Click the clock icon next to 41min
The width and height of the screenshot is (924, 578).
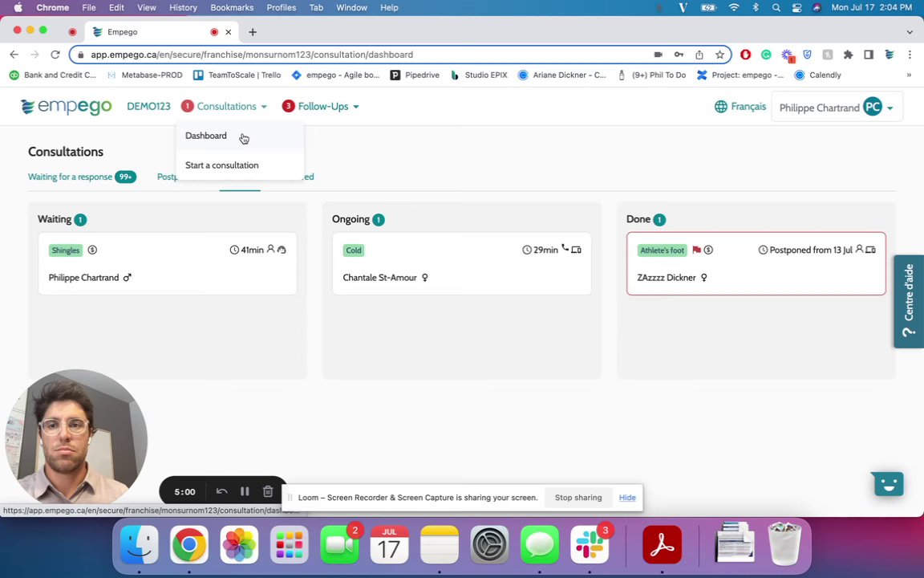(x=234, y=250)
